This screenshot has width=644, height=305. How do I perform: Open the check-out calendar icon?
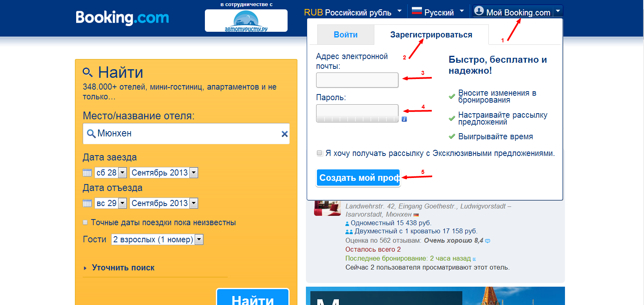(x=87, y=203)
